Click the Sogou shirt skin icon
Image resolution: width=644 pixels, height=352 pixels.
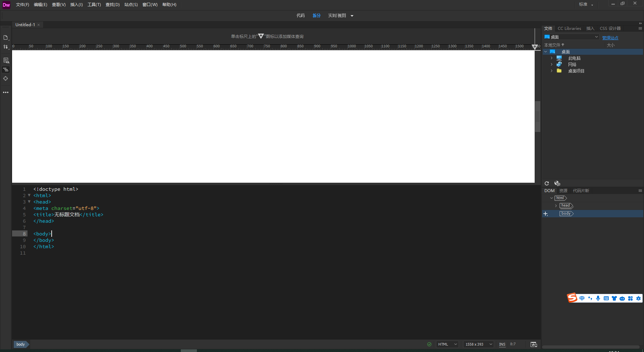click(614, 298)
